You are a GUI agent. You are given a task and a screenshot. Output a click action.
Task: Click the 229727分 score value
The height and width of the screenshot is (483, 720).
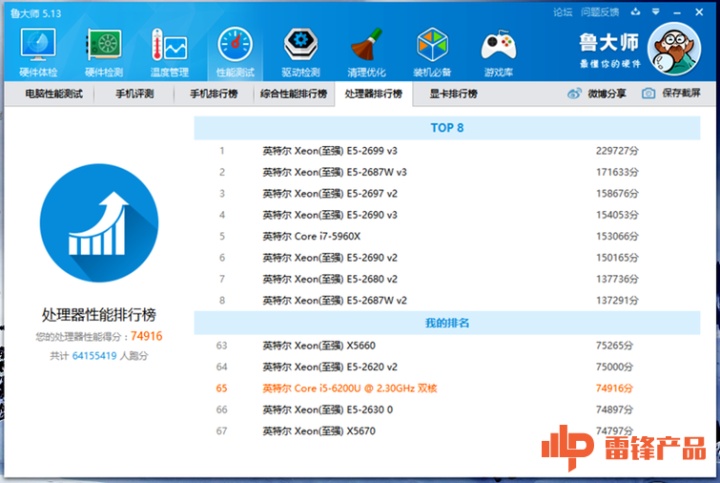point(617,151)
